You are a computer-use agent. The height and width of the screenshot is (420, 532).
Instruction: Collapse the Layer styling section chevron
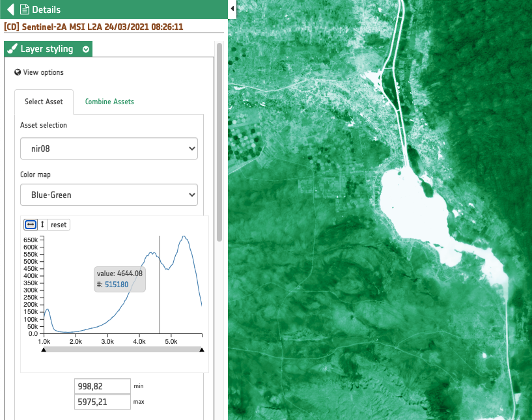tap(86, 49)
